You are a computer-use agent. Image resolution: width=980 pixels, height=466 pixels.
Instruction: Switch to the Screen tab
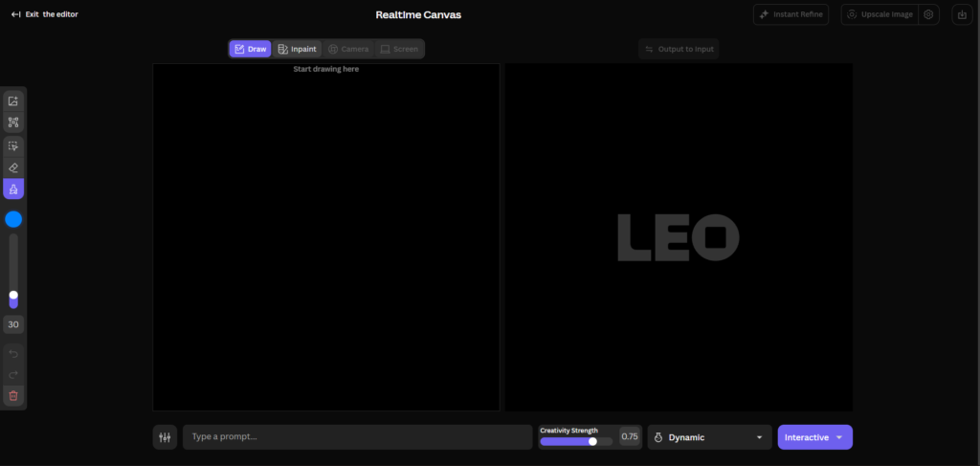click(399, 49)
